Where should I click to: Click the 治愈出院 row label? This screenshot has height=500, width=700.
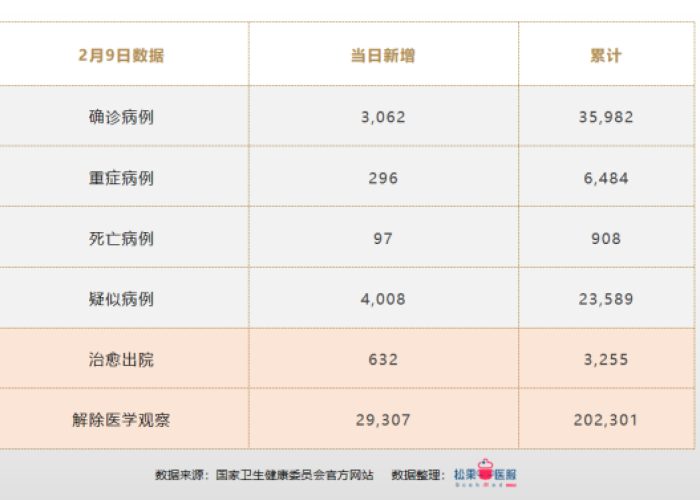tap(121, 359)
